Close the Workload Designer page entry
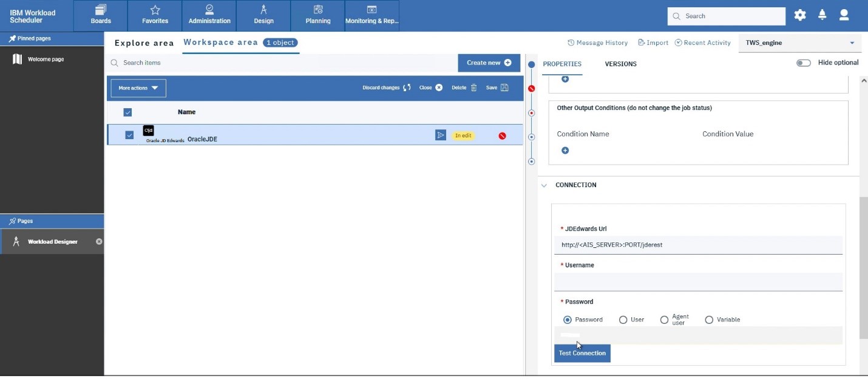 99,242
